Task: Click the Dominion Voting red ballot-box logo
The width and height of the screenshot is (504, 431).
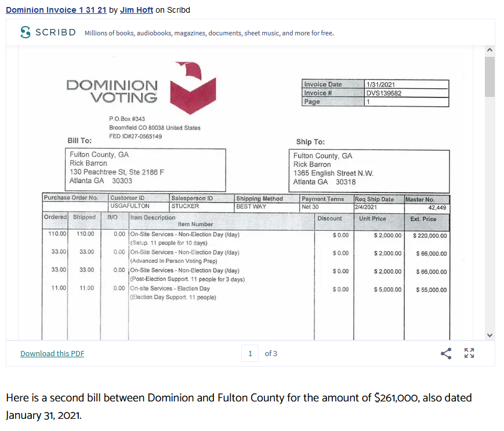Action: (193, 88)
